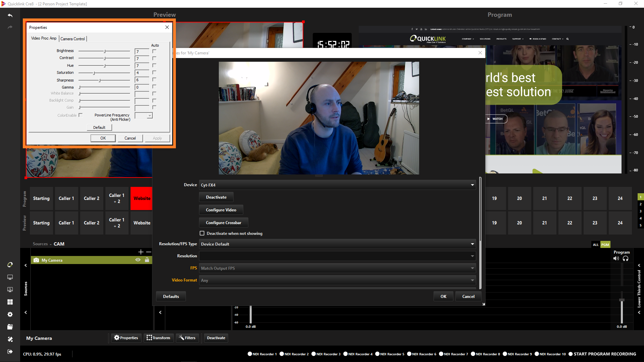Click the Configure Crossbar button

(224, 223)
